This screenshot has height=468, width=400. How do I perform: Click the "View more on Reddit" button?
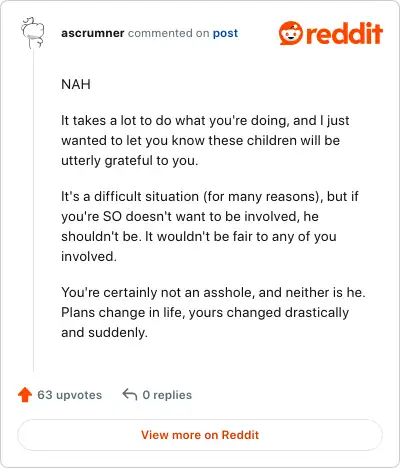point(200,435)
